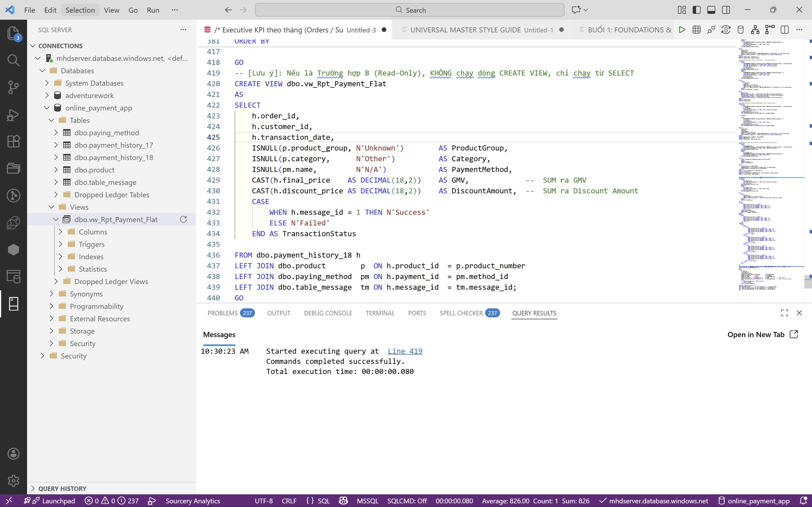Maximize the bottom panel size
Screen dimensions: 812x507
[x=784, y=313]
